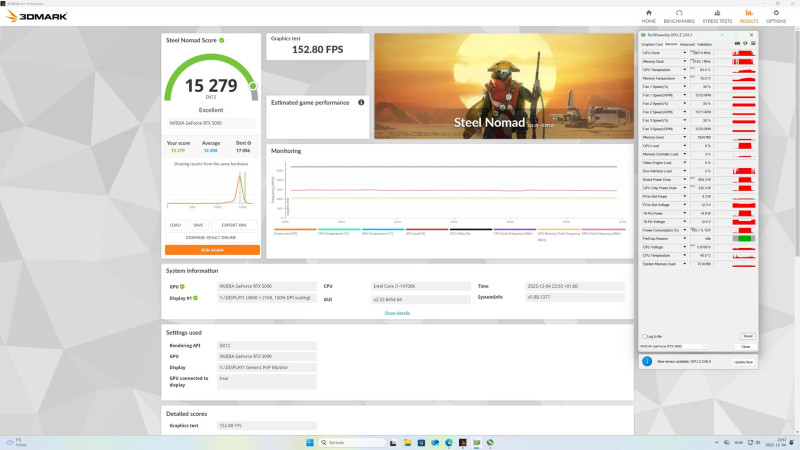Click the orange RUN AGAIN button
Viewport: 800px width, 450px height.
(212, 250)
